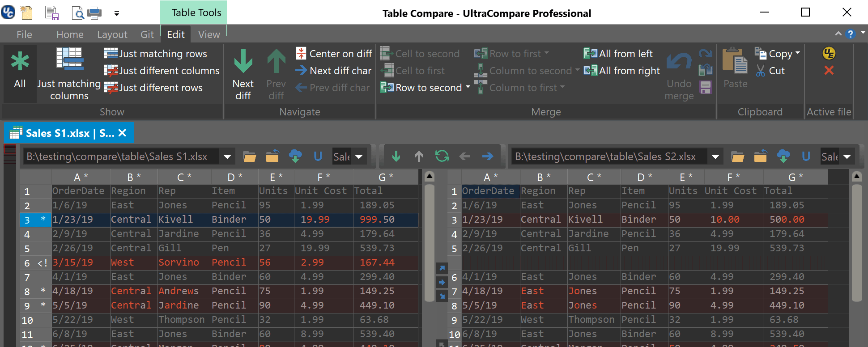
Task: Switch to the View ribbon tab
Action: point(209,34)
